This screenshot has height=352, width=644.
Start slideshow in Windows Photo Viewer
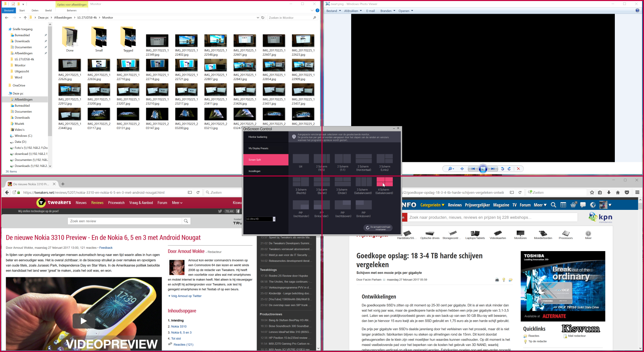tap(483, 169)
